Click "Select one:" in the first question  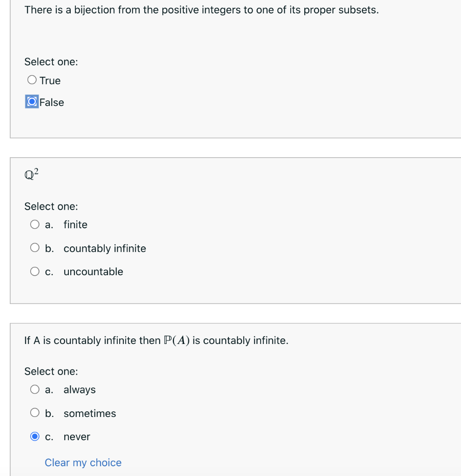[x=51, y=61]
